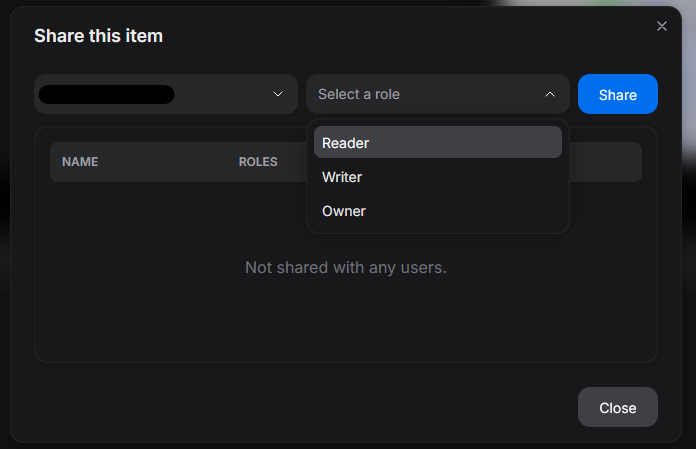Click the "Select a role" placeholder text
The image size is (696, 449).
coord(359,94)
